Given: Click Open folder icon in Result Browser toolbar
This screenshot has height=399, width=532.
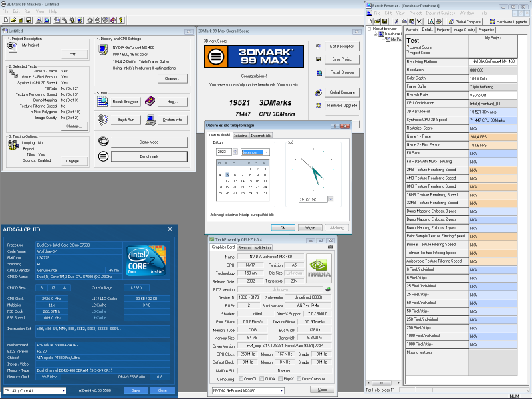Looking at the screenshot, I should point(377,21).
